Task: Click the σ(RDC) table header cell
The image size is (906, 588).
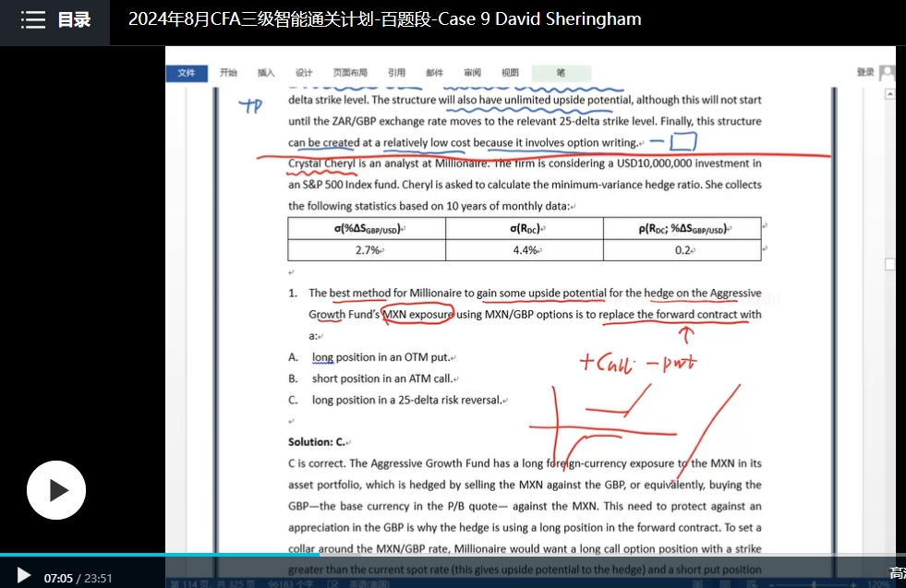Action: (525, 229)
